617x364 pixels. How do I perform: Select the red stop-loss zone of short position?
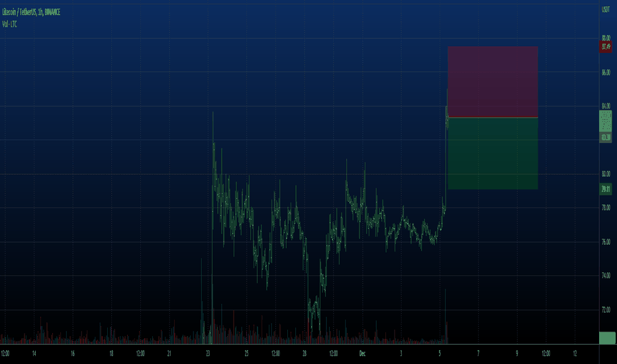[x=493, y=82]
